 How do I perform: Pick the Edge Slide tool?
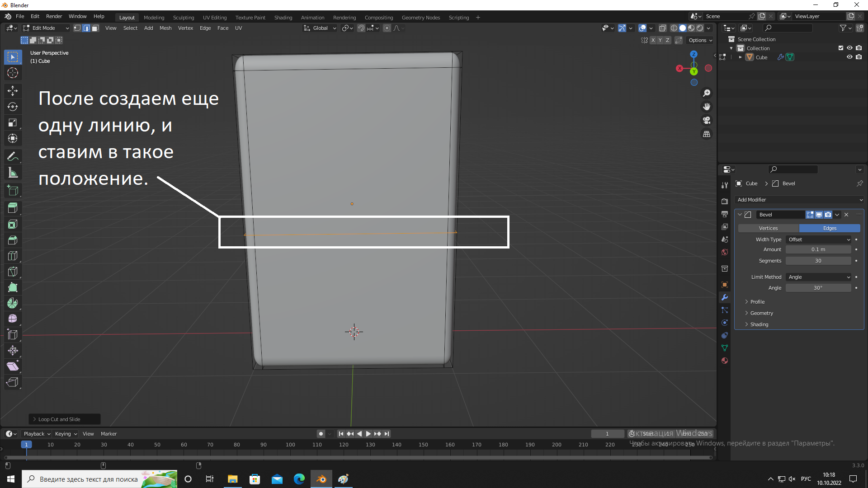pyautogui.click(x=13, y=335)
